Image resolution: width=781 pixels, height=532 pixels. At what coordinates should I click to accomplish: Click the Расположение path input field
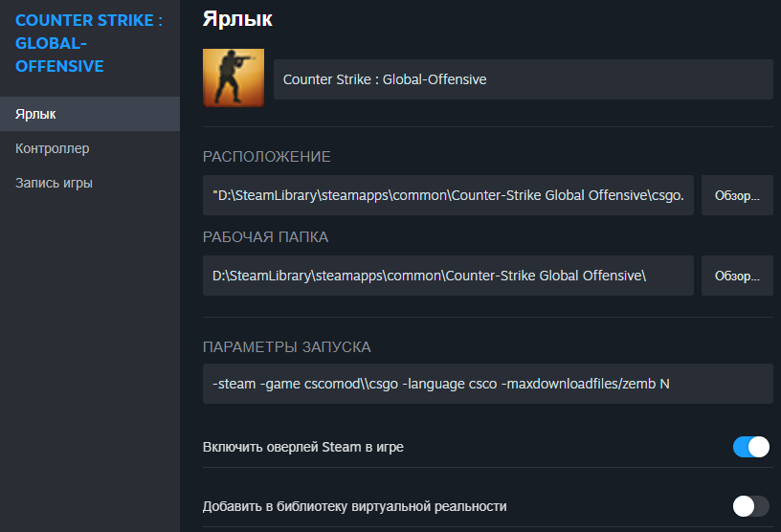coord(448,195)
